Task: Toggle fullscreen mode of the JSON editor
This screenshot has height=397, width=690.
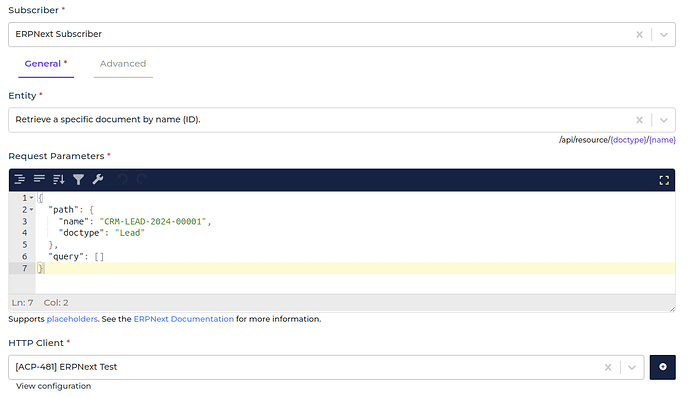Action: click(x=664, y=180)
